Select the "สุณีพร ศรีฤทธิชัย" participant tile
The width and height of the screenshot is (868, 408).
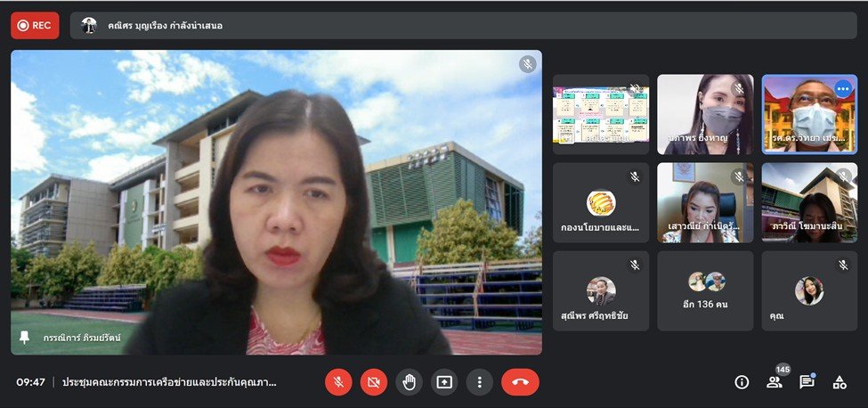(x=601, y=291)
